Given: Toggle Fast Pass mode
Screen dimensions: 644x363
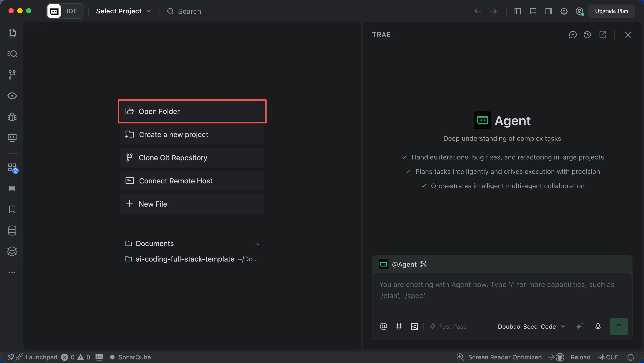Looking at the screenshot, I should [x=448, y=327].
